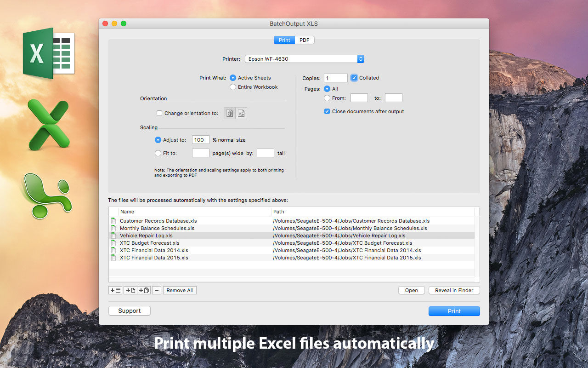Click path ending Vehicle Repair Log.xls
The height and width of the screenshot is (368, 588).
(x=339, y=236)
